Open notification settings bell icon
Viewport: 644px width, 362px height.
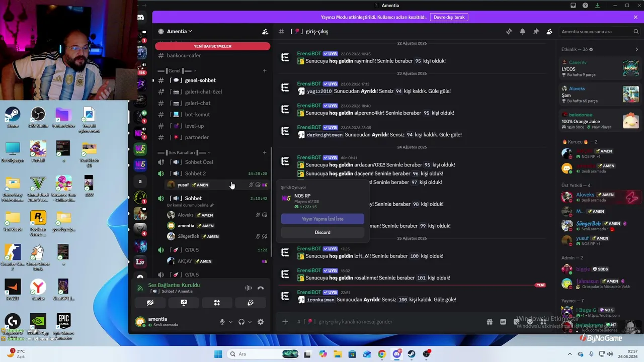(522, 31)
